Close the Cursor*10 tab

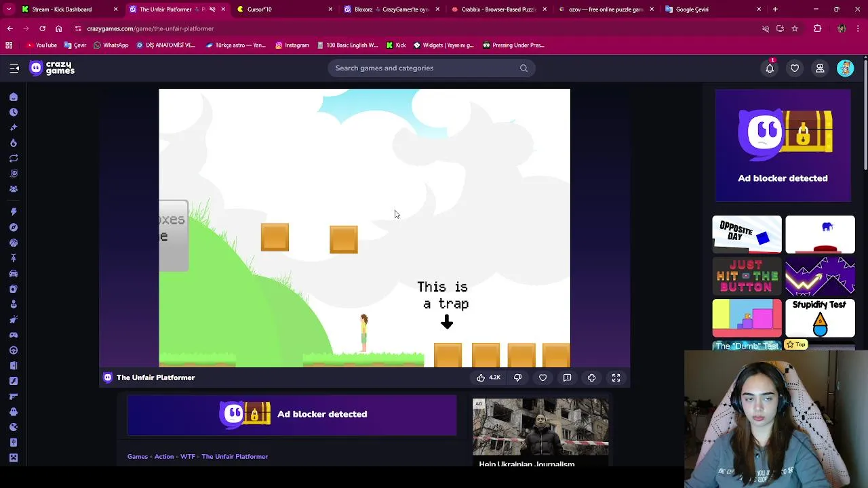[330, 9]
